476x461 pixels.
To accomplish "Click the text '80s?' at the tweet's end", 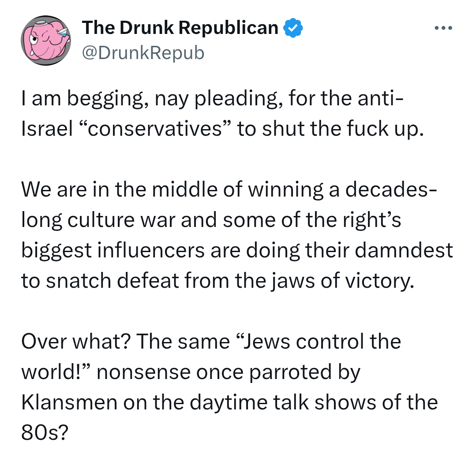I will (x=45, y=432).
